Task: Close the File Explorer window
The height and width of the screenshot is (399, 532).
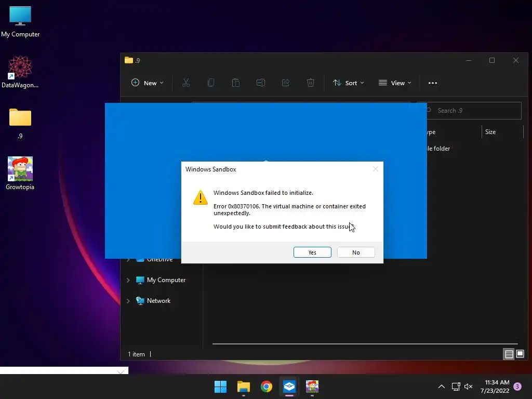Action: [x=516, y=60]
